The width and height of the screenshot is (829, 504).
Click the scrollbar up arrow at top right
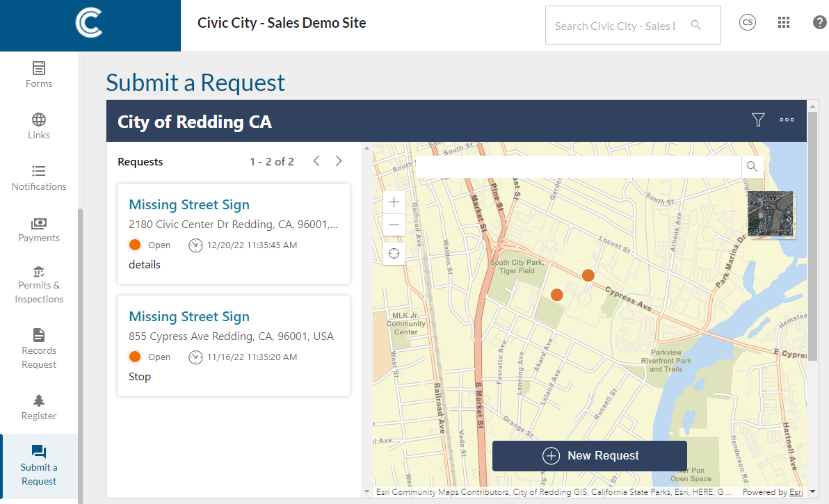tap(812, 106)
